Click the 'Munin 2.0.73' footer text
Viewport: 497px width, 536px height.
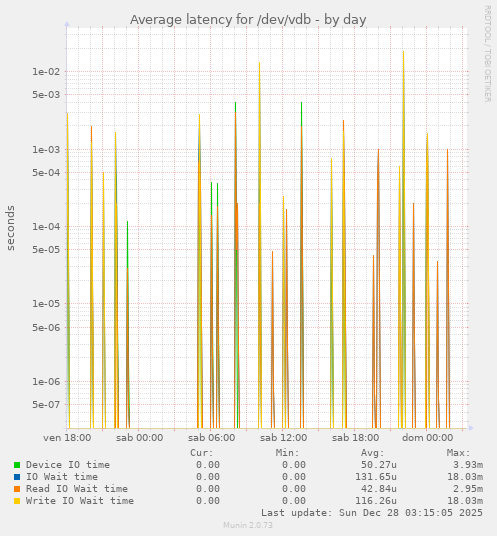(248, 525)
